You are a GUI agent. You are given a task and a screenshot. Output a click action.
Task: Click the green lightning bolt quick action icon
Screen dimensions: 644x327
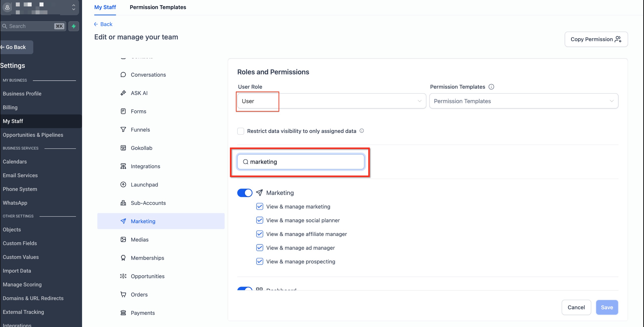(73, 26)
